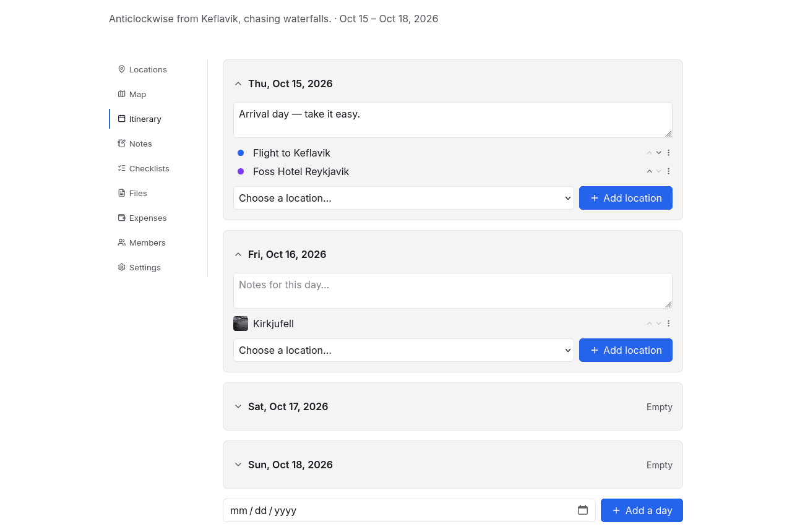Click the Add a day button

click(x=642, y=510)
